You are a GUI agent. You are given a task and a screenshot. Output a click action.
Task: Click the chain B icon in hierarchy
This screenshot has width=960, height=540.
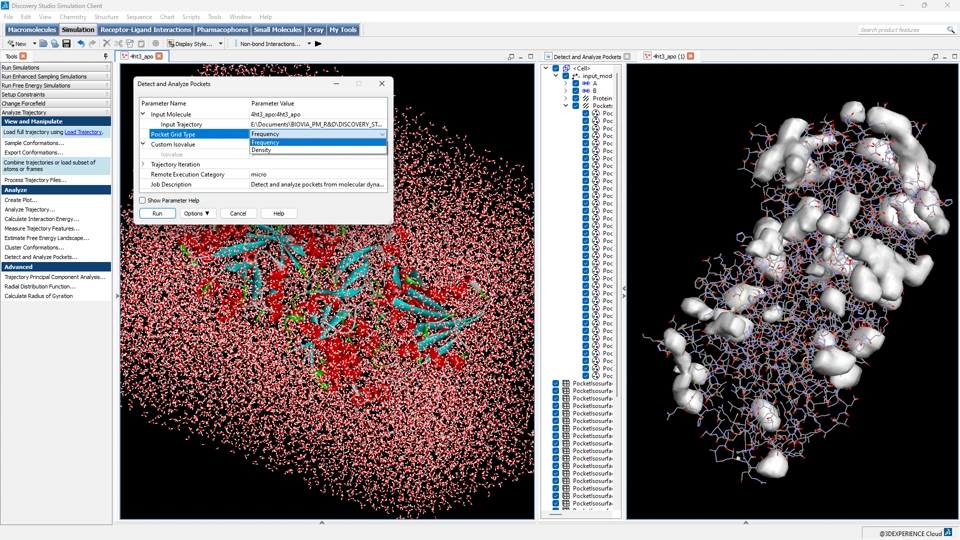(x=586, y=91)
